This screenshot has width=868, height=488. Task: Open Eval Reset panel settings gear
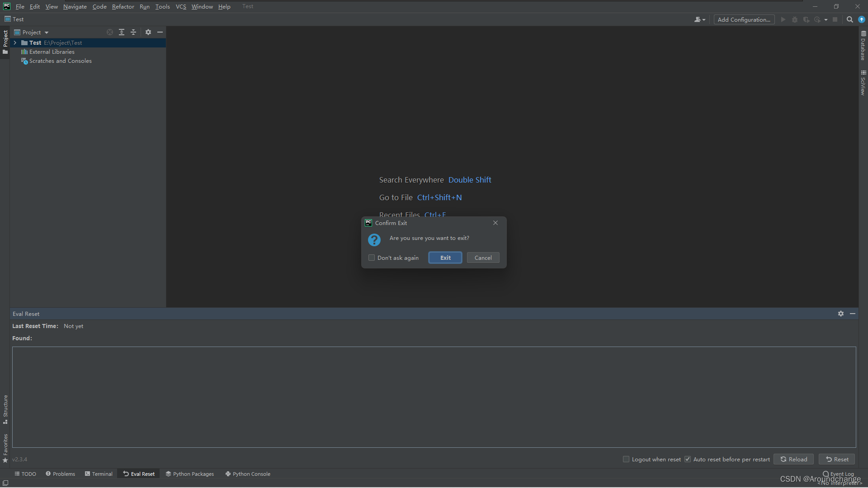coord(840,314)
